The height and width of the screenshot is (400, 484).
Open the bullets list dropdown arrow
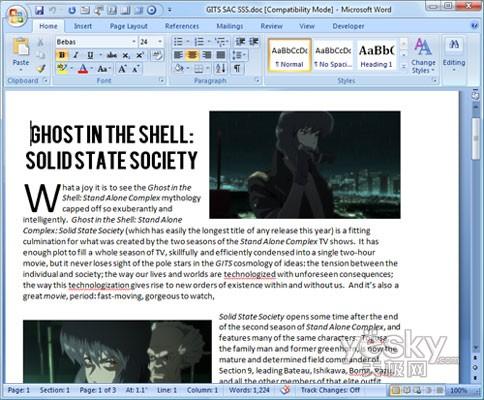tap(188, 42)
